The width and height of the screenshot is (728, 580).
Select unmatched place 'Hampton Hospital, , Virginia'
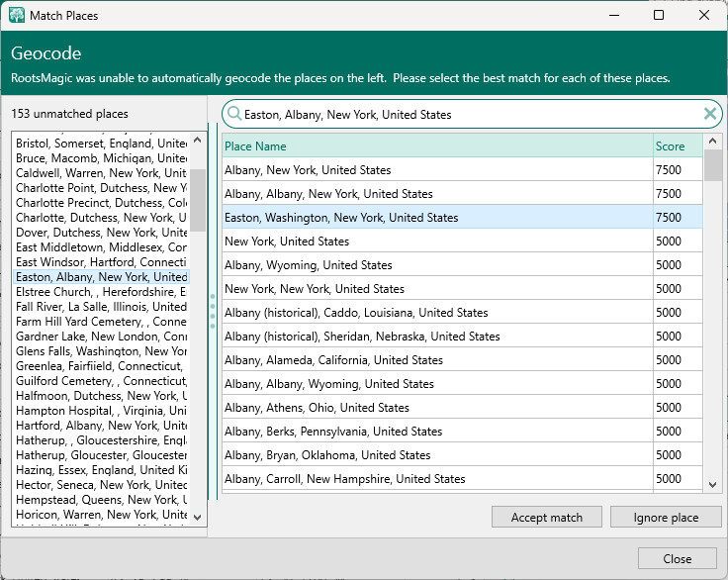(101, 411)
